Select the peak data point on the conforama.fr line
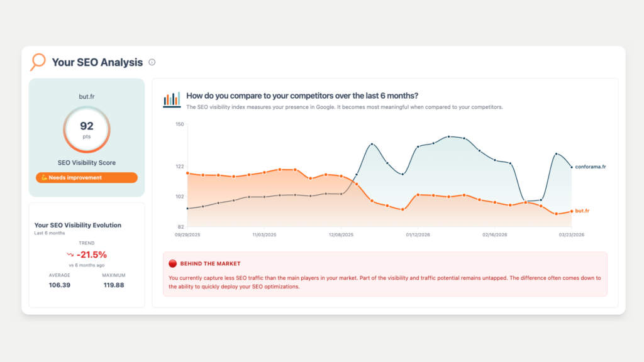 [450, 136]
